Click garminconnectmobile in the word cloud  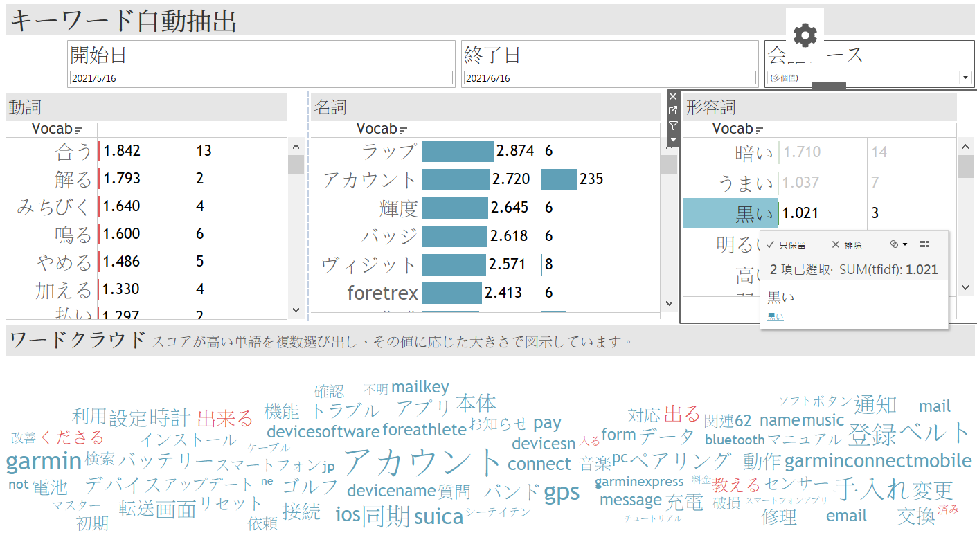[878, 461]
